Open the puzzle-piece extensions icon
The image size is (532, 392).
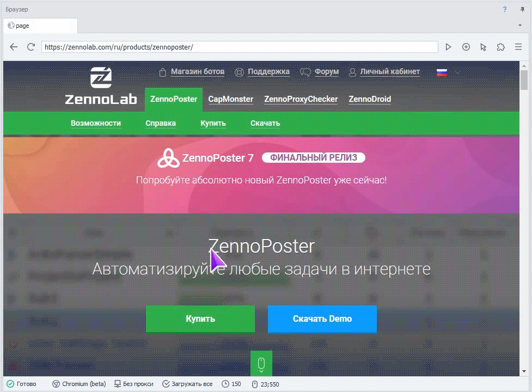coord(501,47)
